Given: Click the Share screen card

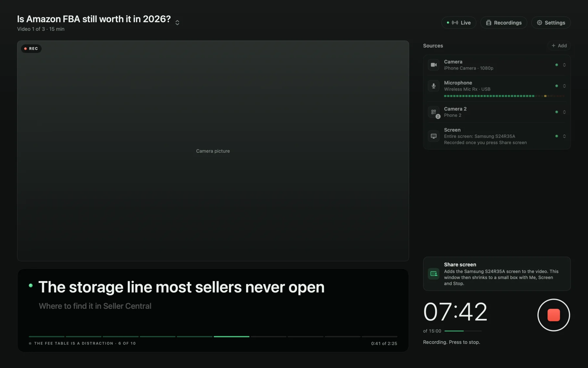Looking at the screenshot, I should point(497,274).
